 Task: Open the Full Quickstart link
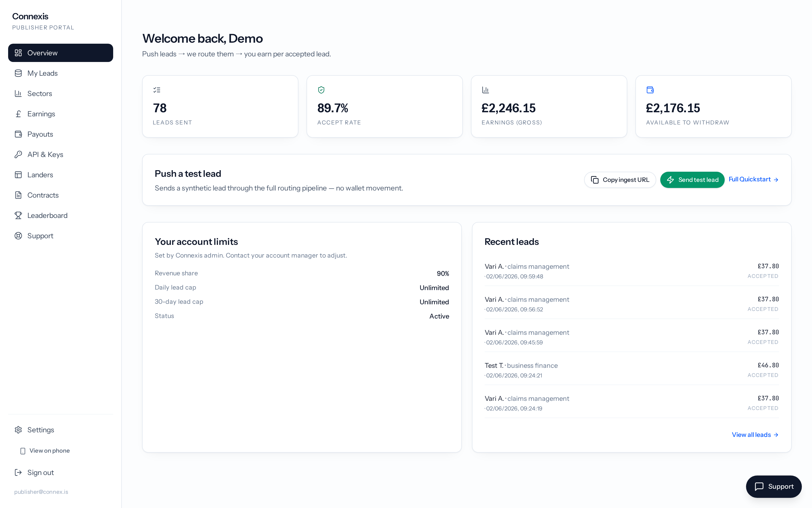pyautogui.click(x=753, y=179)
